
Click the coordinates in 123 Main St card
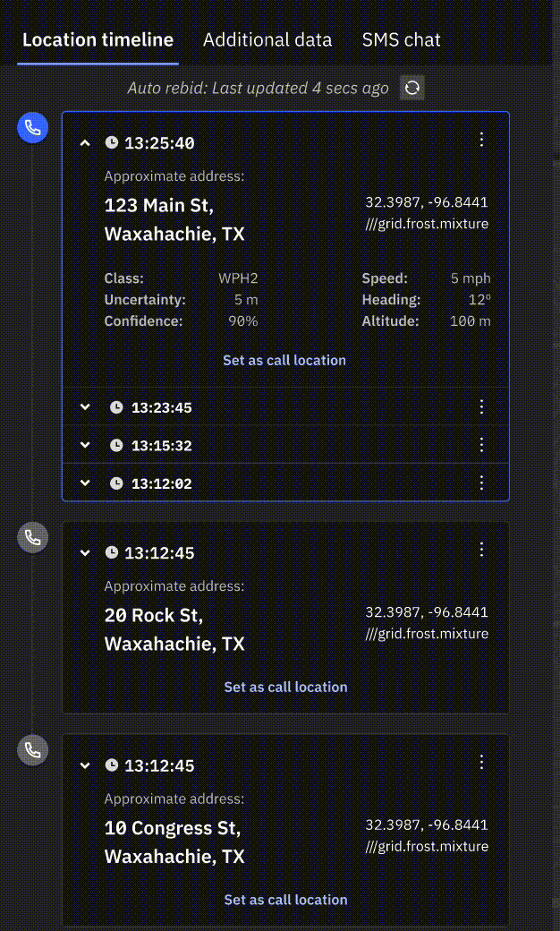pyautogui.click(x=427, y=202)
